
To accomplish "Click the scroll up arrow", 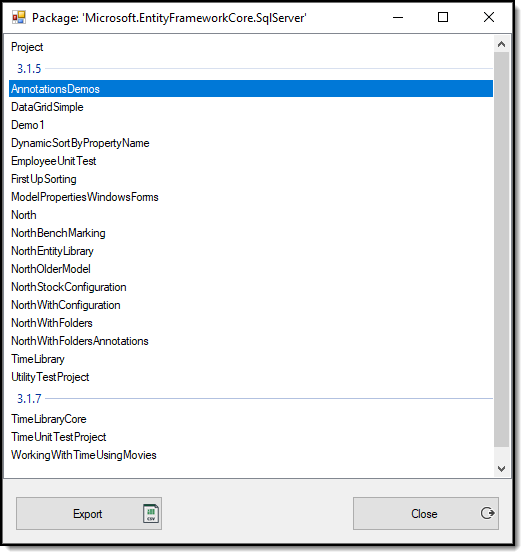I will pyautogui.click(x=501, y=44).
